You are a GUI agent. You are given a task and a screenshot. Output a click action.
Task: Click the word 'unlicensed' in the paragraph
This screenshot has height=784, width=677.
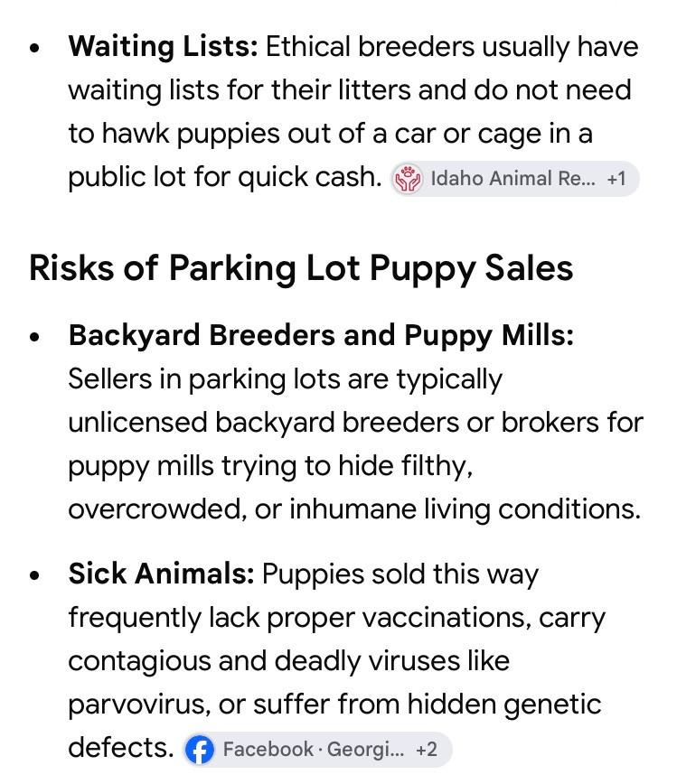tap(137, 423)
